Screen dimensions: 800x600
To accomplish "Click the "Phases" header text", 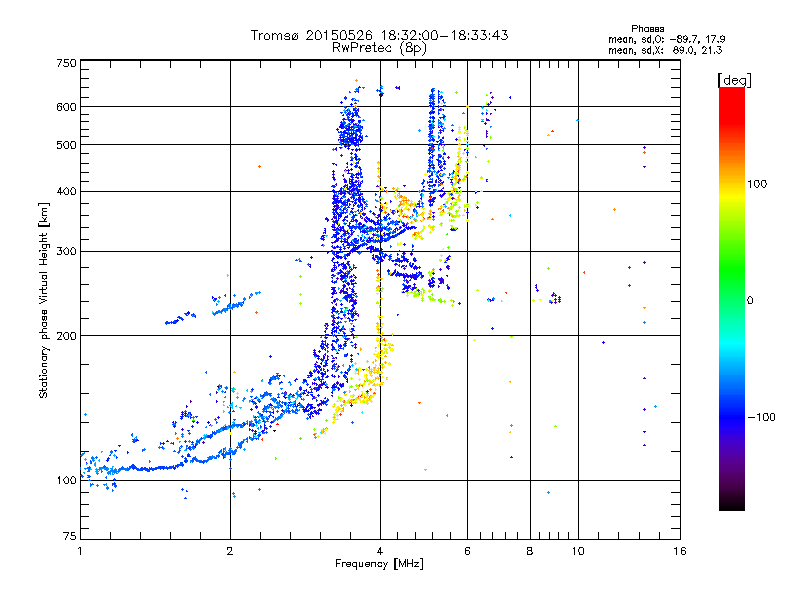I will click(x=647, y=29).
